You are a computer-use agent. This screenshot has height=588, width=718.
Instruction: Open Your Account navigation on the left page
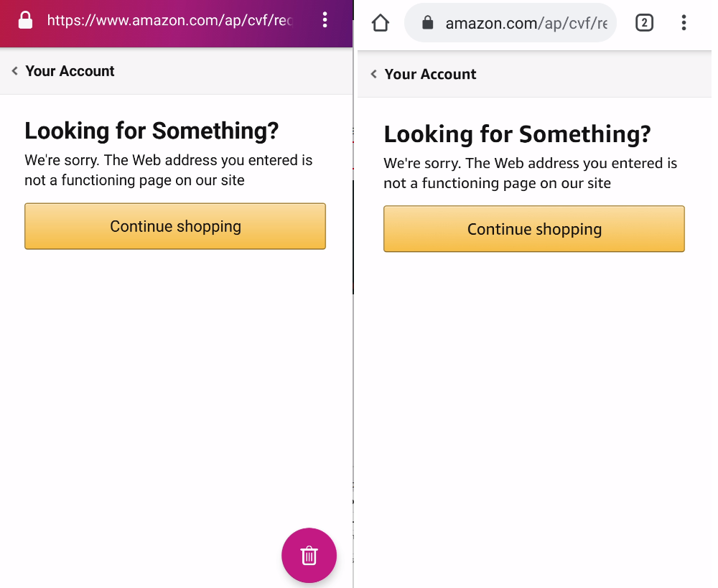[x=69, y=71]
